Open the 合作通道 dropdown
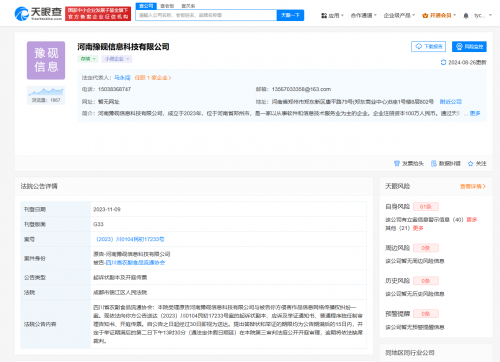 pos(364,15)
